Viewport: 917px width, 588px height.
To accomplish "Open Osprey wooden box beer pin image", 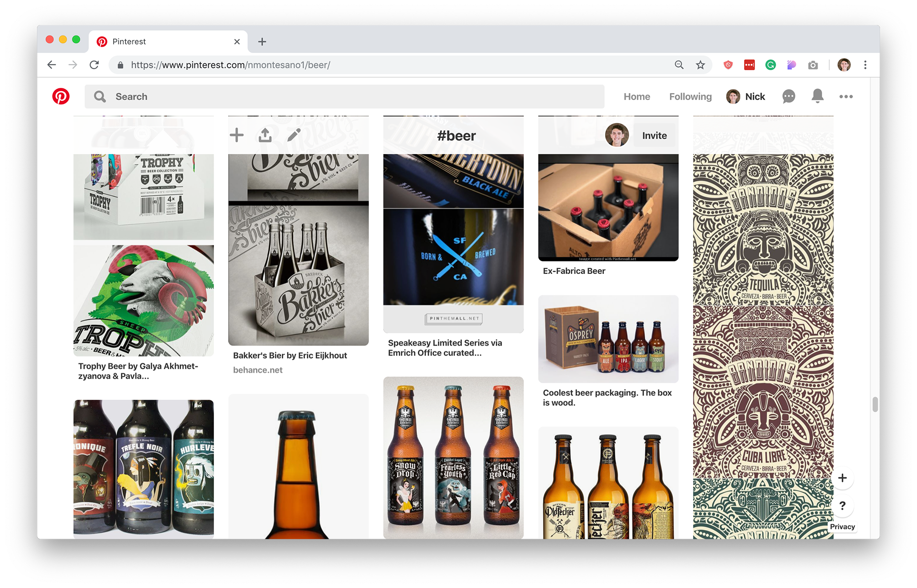I will tap(608, 339).
